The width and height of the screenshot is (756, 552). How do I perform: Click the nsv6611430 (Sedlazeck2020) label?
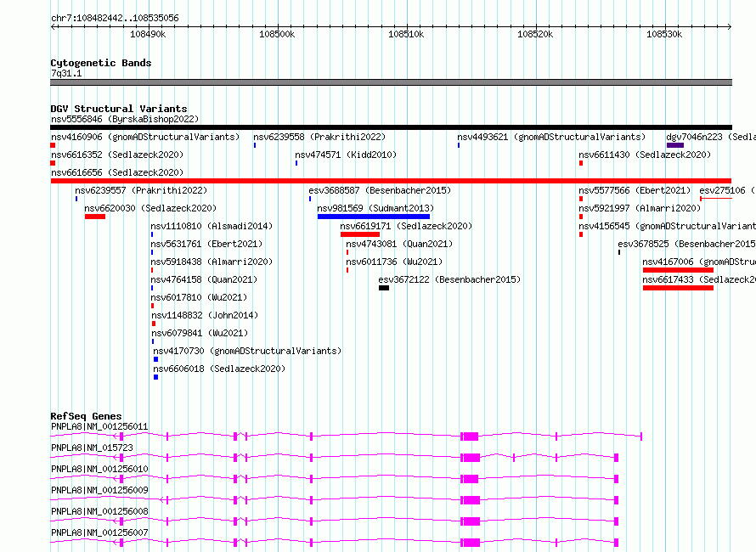click(x=645, y=155)
